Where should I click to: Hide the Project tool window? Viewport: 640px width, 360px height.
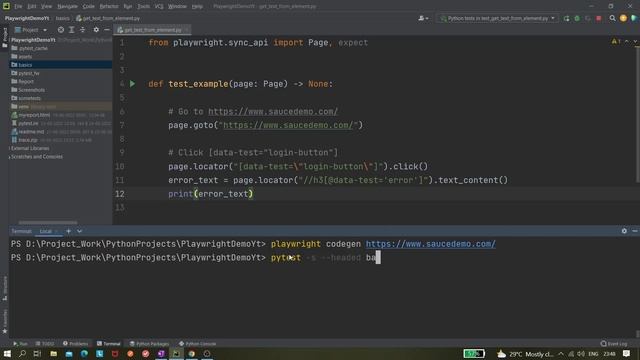(x=107, y=30)
